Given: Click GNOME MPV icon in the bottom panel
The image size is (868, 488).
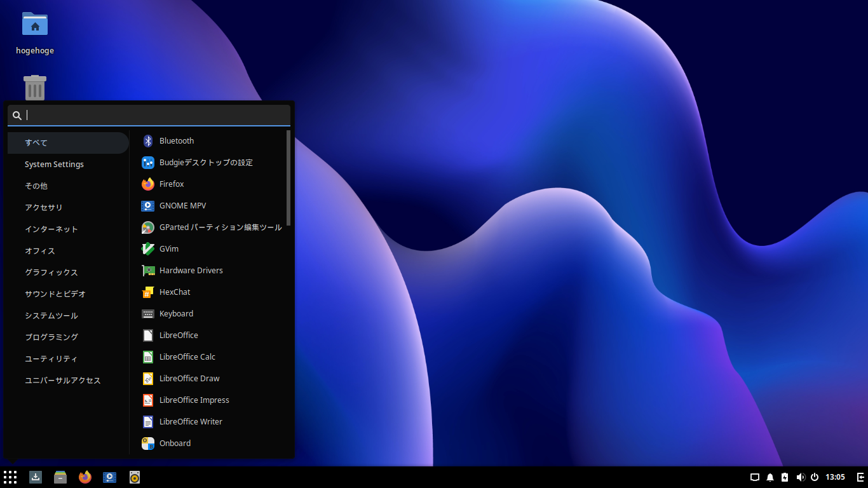Looking at the screenshot, I should tap(110, 477).
